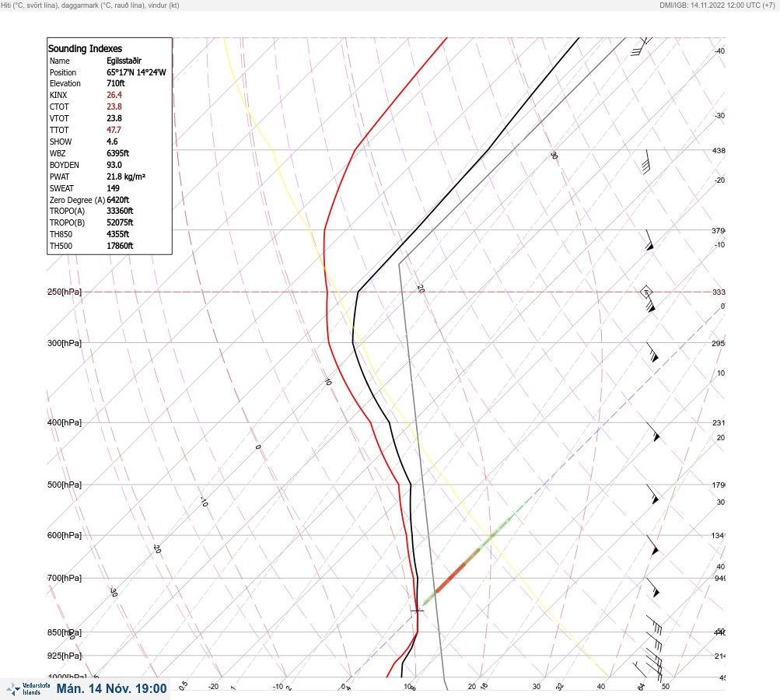780x700 pixels.
Task: Click the TROPO(B) value 52075ft
Action: (120, 222)
